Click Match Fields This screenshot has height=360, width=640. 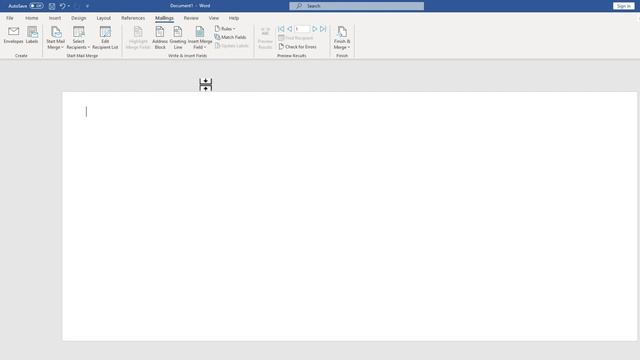[x=230, y=37]
